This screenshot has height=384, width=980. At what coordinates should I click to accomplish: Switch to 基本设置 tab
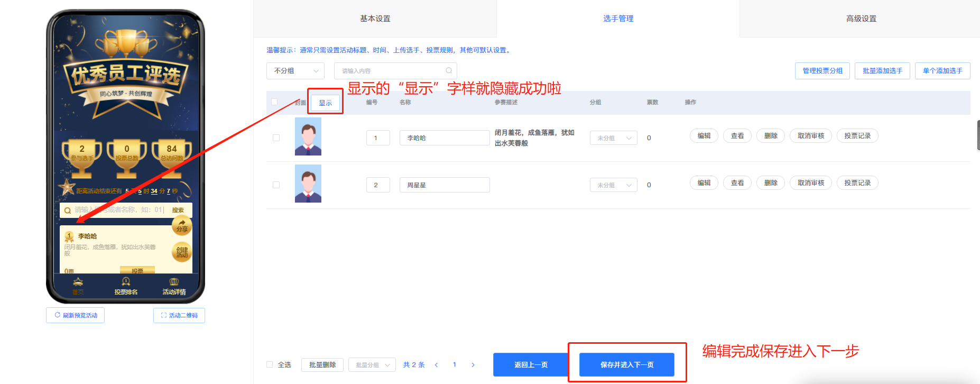click(x=375, y=19)
